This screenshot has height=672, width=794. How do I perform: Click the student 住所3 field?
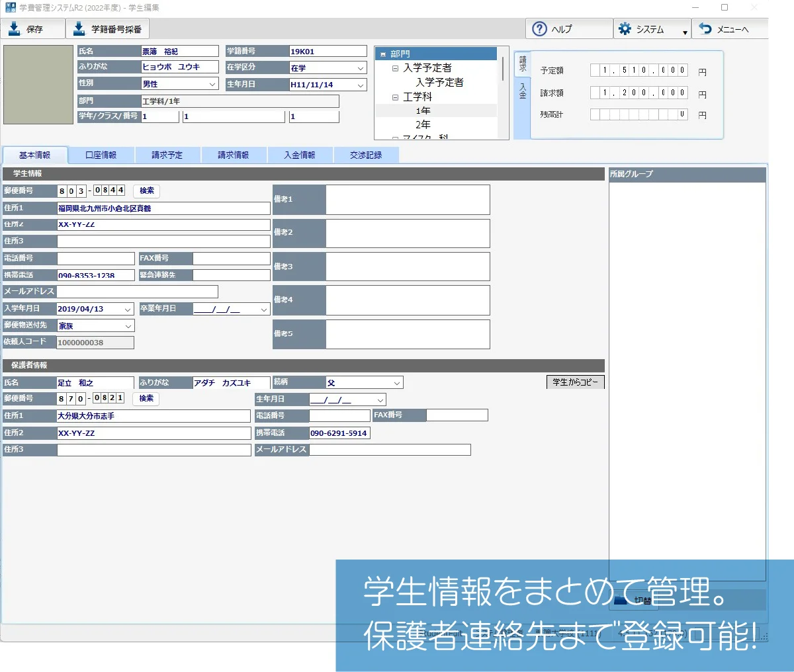click(163, 241)
